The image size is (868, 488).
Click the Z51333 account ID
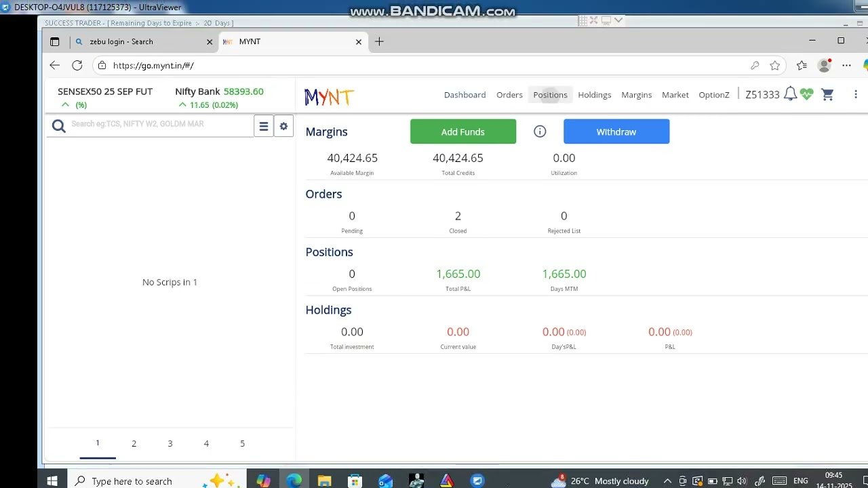coord(762,95)
